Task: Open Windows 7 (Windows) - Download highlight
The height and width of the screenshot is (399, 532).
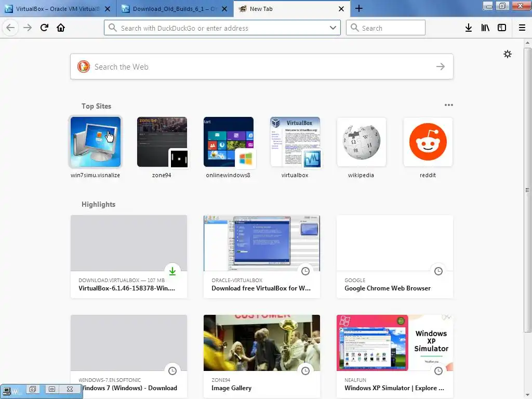Action: tap(129, 356)
